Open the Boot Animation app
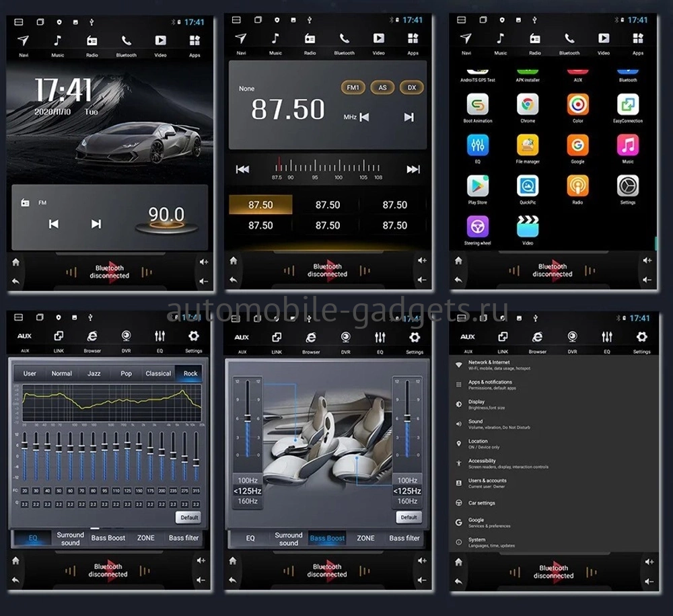The height and width of the screenshot is (616, 673). pyautogui.click(x=478, y=105)
